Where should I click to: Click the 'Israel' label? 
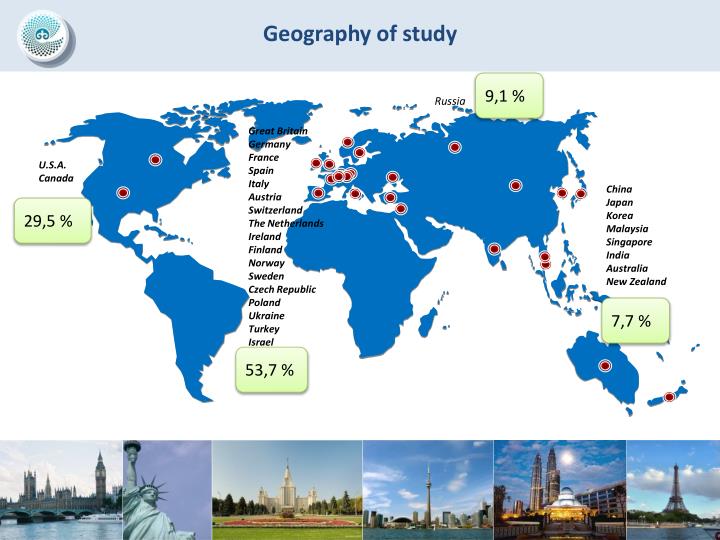tap(261, 342)
